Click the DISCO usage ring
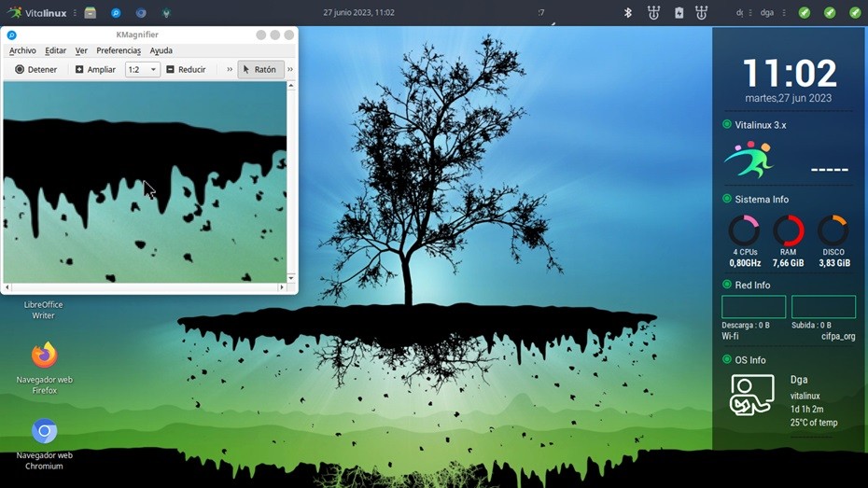The height and width of the screenshot is (488, 868). (833, 230)
